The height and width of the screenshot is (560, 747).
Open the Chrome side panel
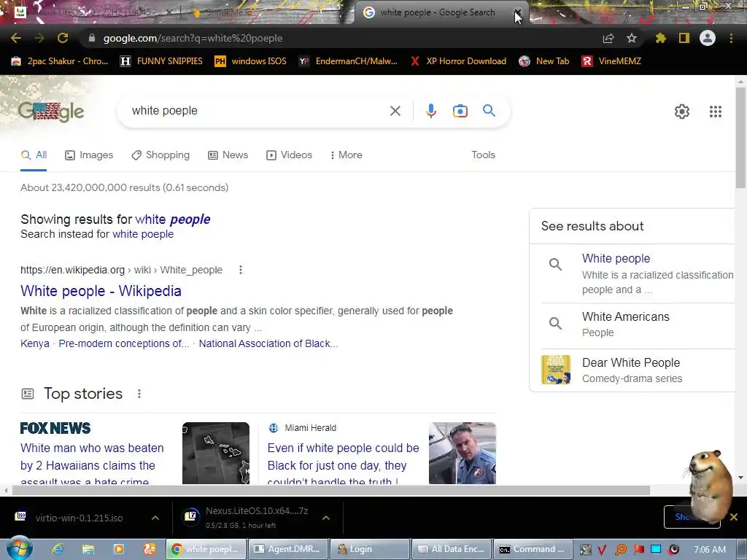tap(684, 38)
